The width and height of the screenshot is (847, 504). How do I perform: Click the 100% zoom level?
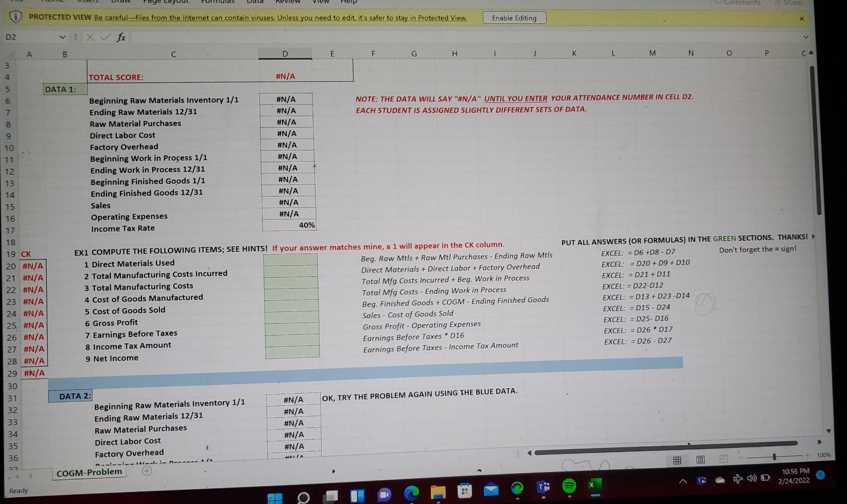click(823, 455)
